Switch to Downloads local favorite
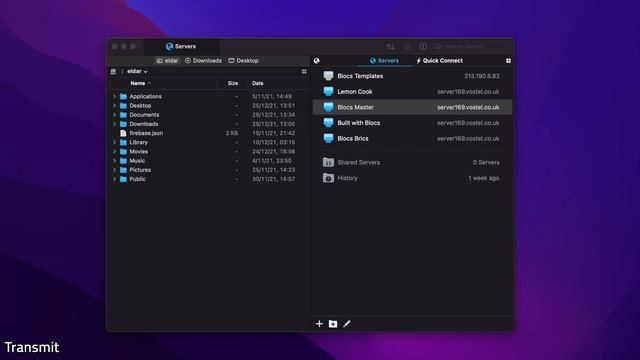Image resolution: width=640 pixels, height=360 pixels. pos(203,60)
